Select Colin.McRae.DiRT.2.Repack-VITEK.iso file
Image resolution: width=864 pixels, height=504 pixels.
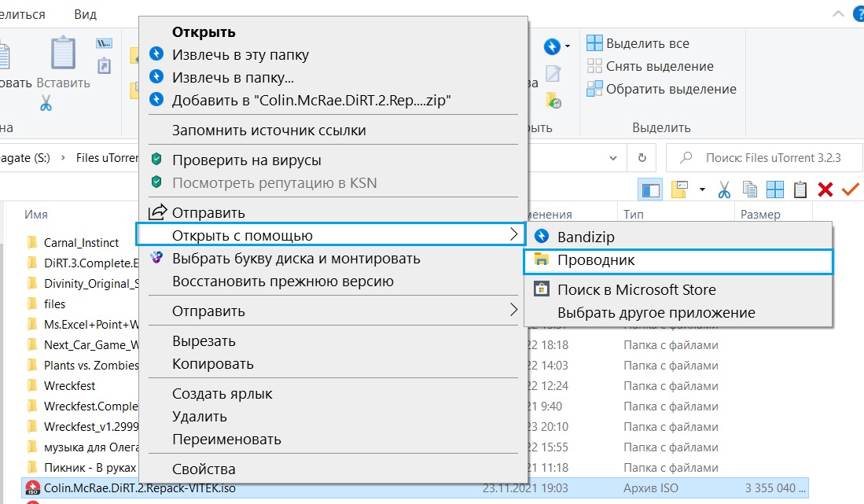click(415, 488)
